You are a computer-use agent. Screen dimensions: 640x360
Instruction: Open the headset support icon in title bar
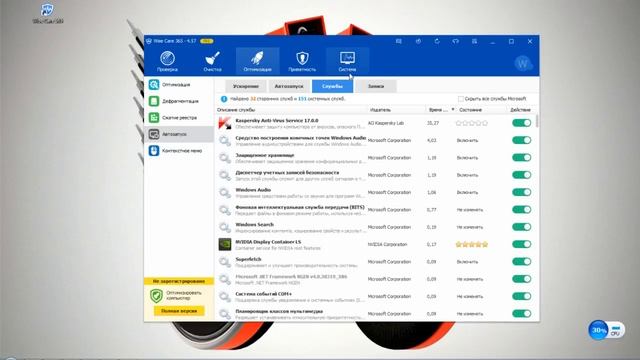tap(456, 41)
